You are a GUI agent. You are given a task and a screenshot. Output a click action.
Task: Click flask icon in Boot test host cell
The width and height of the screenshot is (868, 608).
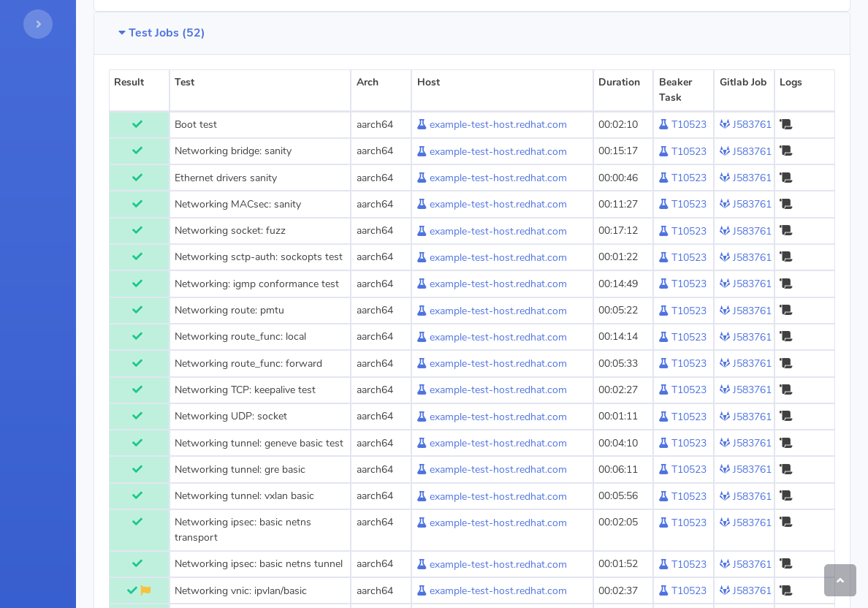pos(422,124)
